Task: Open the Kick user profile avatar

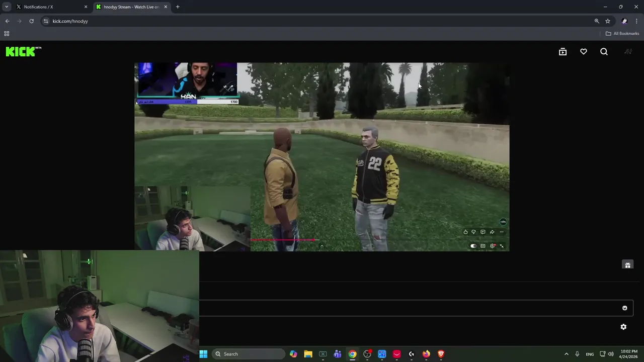Action: [x=628, y=52]
